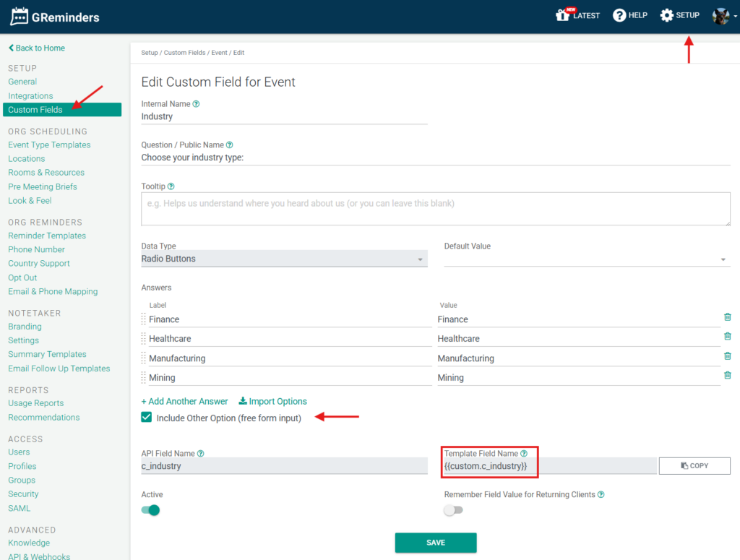Screen dimensions: 740x560
Task: Copy the template field name
Action: (x=694, y=466)
